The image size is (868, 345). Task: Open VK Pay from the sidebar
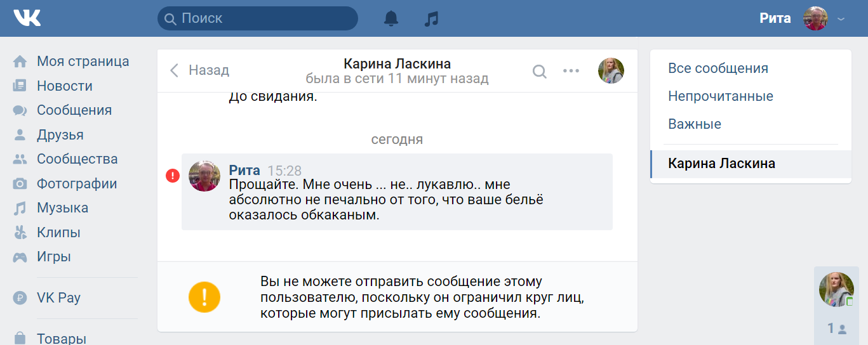click(58, 298)
